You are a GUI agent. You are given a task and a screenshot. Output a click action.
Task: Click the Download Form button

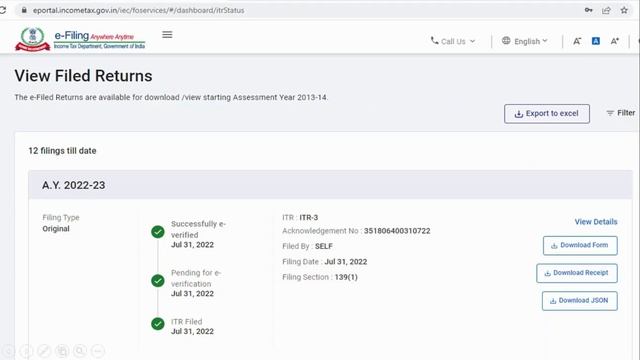pos(580,245)
